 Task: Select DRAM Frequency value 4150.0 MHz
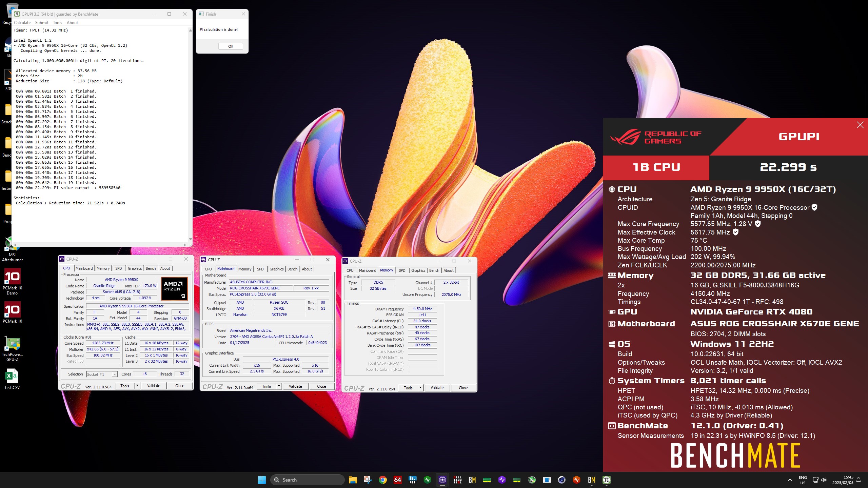click(x=422, y=309)
